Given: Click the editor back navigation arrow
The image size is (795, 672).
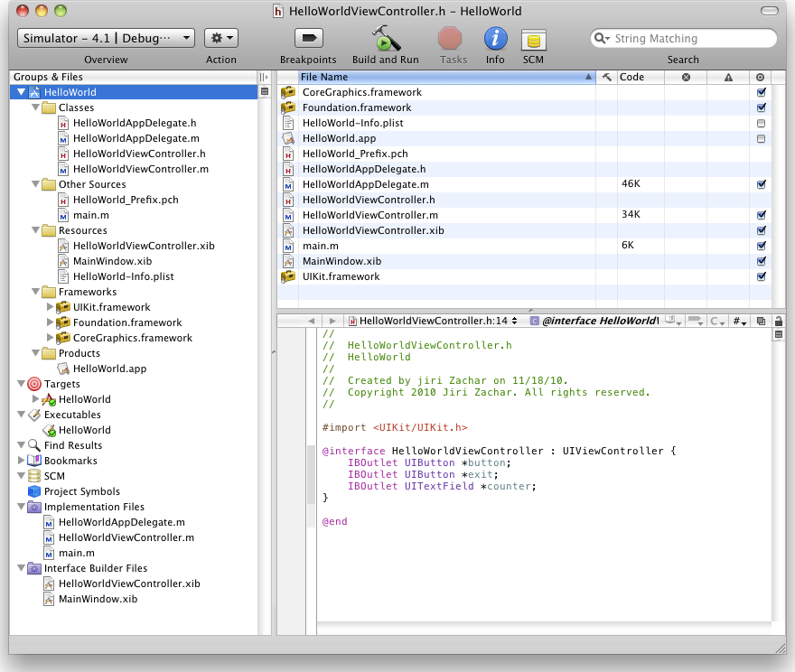Looking at the screenshot, I should 312,321.
